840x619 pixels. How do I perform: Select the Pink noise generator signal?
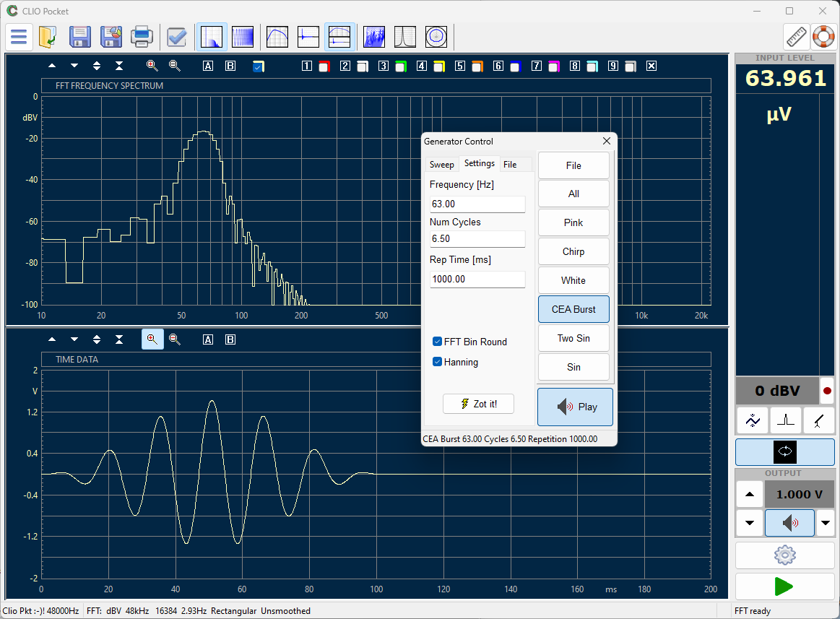point(573,222)
